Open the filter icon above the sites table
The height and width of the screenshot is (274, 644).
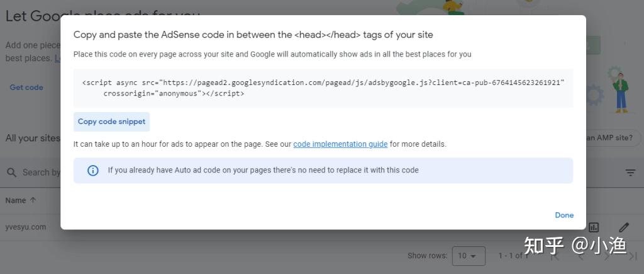coord(630,173)
